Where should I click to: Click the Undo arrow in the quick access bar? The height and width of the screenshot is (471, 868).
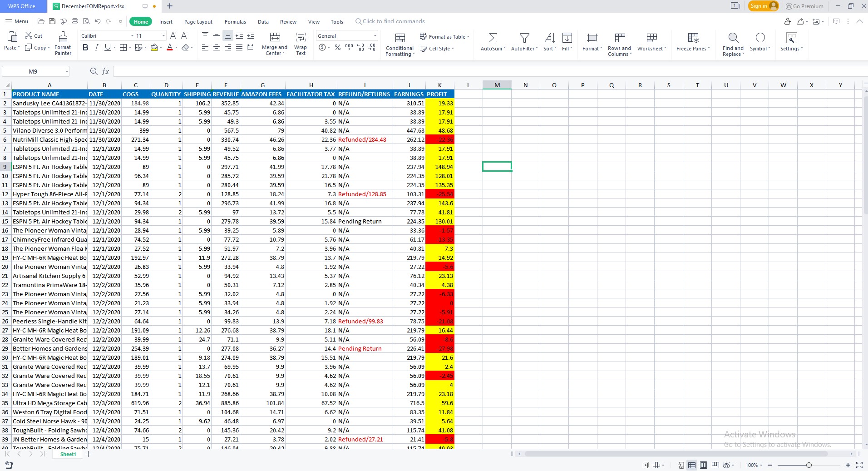98,21
